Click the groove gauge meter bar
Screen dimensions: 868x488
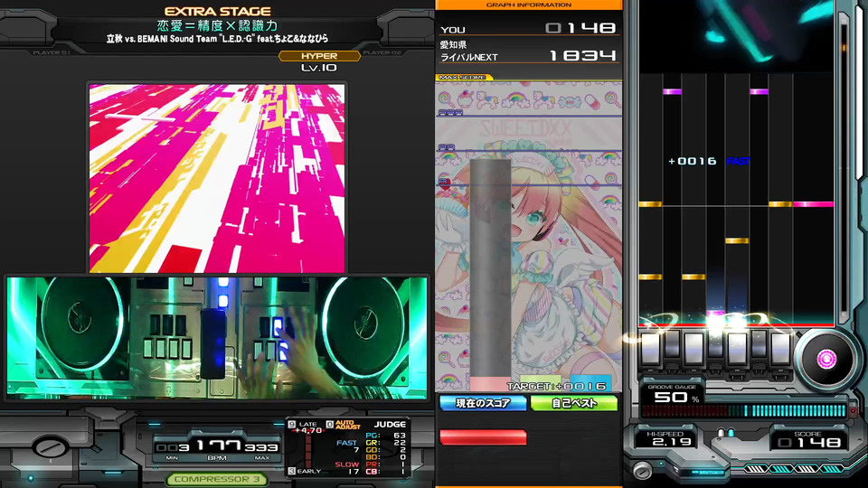[744, 410]
